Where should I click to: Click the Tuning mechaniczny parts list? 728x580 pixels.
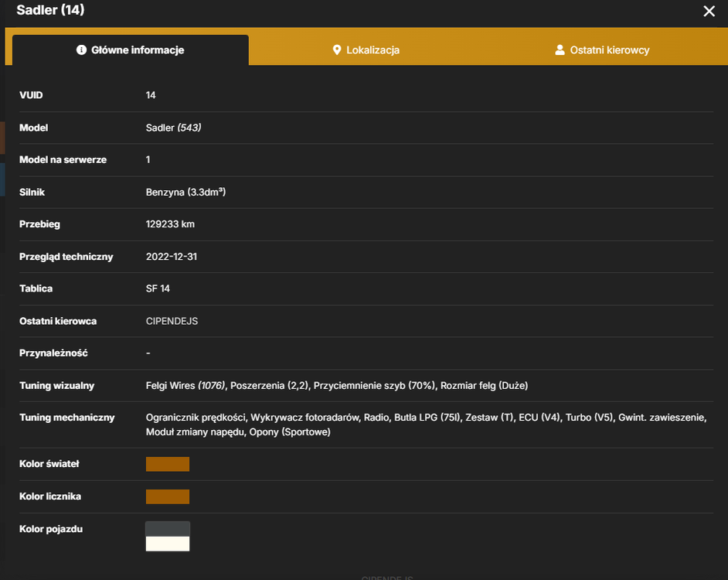pyautogui.click(x=427, y=425)
